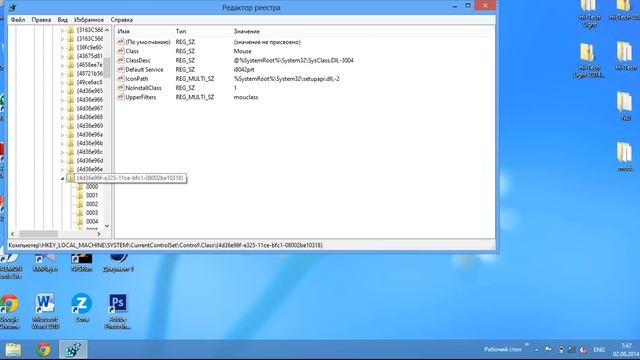Open the Избранное menu
The height and width of the screenshot is (360, 640).
[89, 20]
